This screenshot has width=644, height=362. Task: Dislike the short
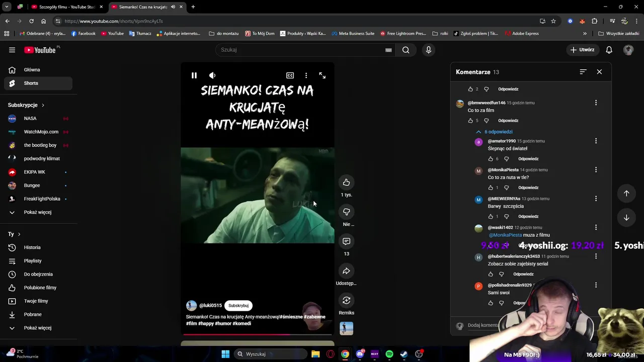(x=346, y=212)
